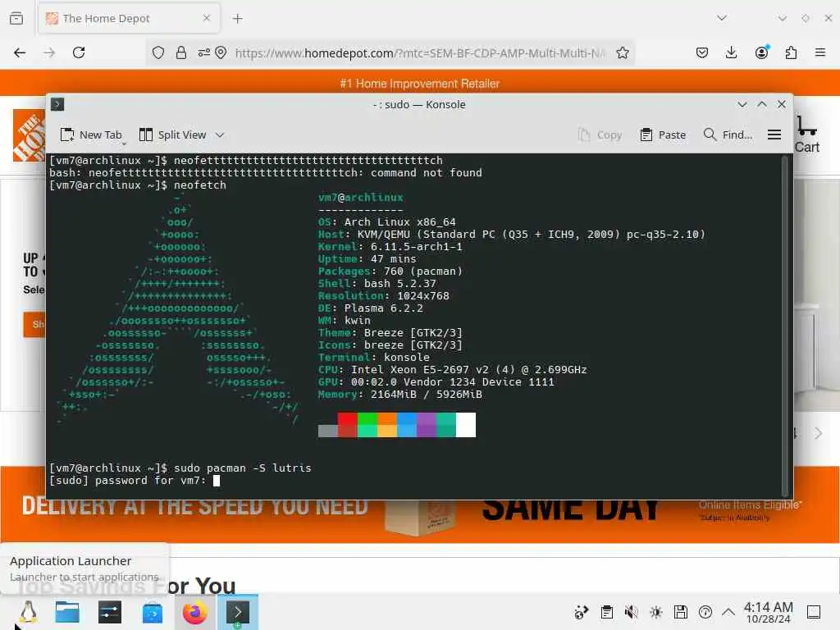Click the 4:14 AM digital clock
The height and width of the screenshot is (630, 840).
point(768,612)
